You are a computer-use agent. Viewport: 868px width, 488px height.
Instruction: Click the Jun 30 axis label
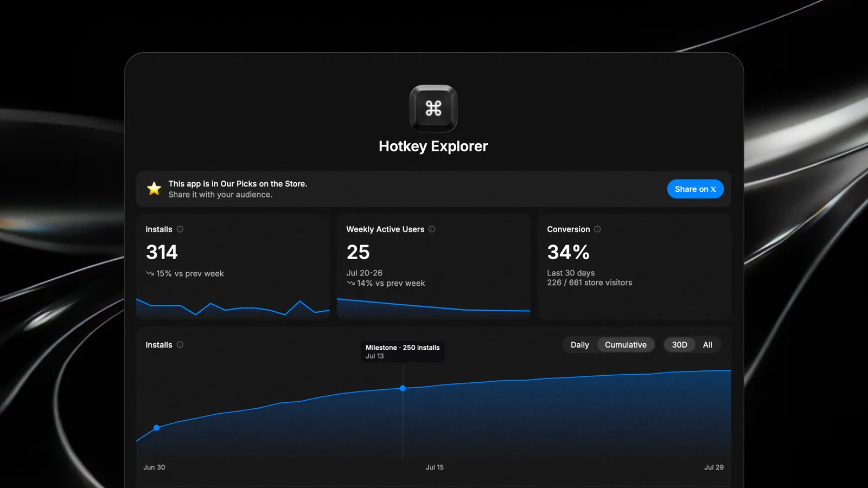154,467
